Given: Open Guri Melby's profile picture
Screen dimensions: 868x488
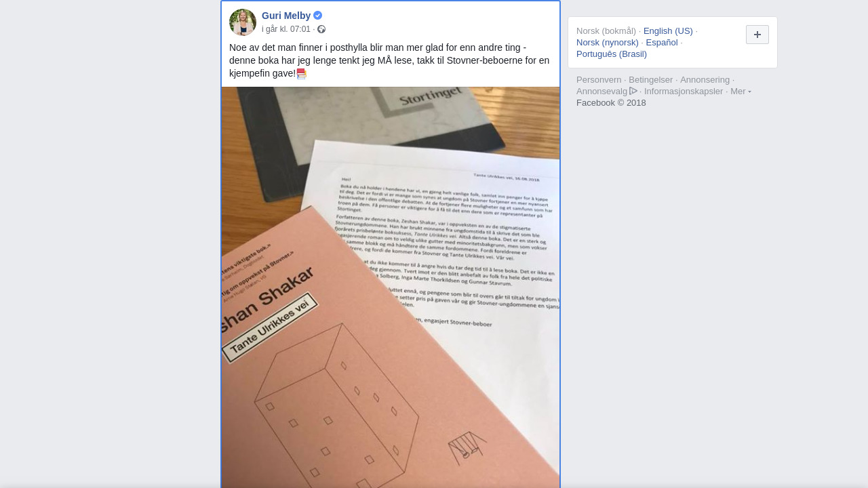Looking at the screenshot, I should (x=243, y=22).
